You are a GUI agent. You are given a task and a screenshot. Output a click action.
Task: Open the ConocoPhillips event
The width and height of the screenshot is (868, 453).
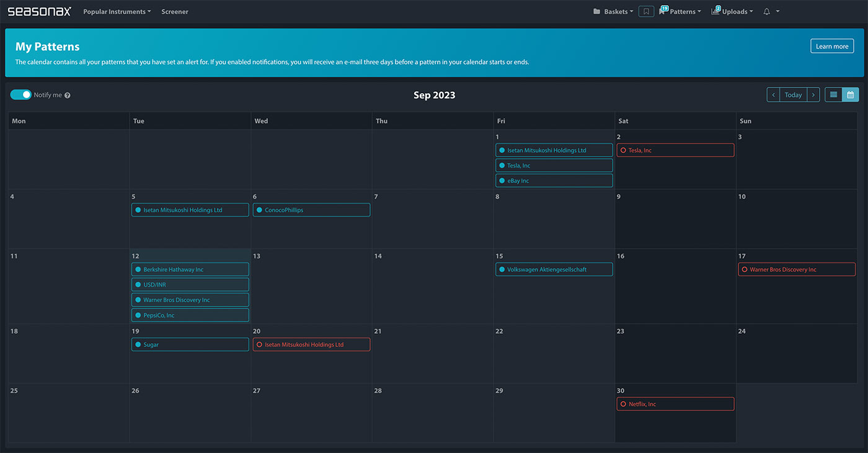point(311,210)
